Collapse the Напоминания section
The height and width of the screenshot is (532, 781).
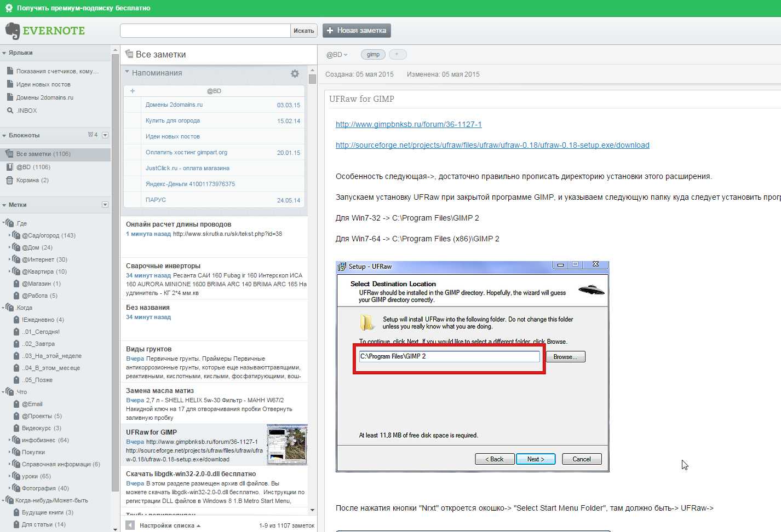(127, 72)
